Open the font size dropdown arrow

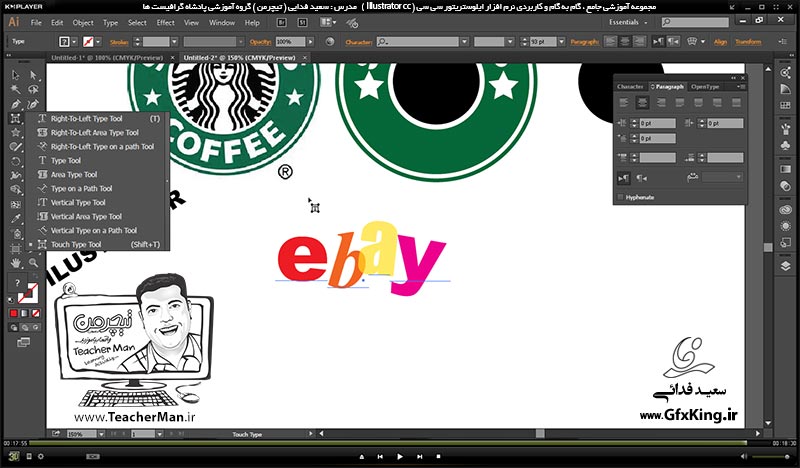(x=561, y=42)
